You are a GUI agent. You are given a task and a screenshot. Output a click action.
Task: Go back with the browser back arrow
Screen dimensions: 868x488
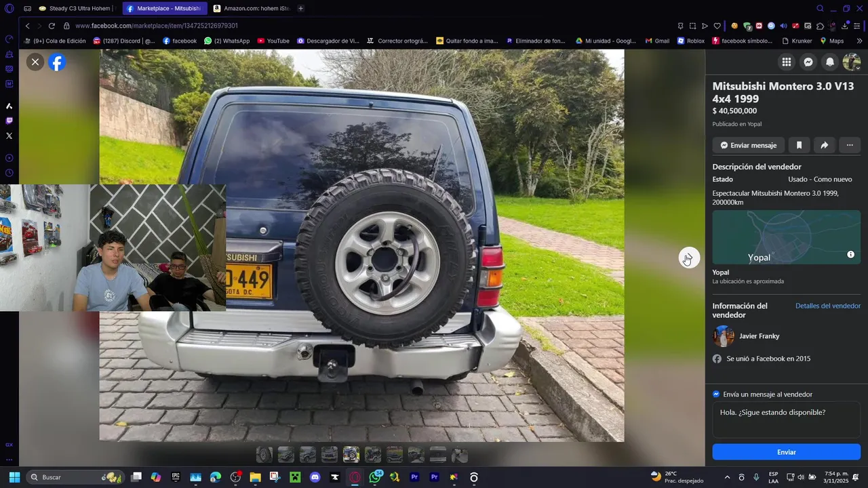pos(27,26)
